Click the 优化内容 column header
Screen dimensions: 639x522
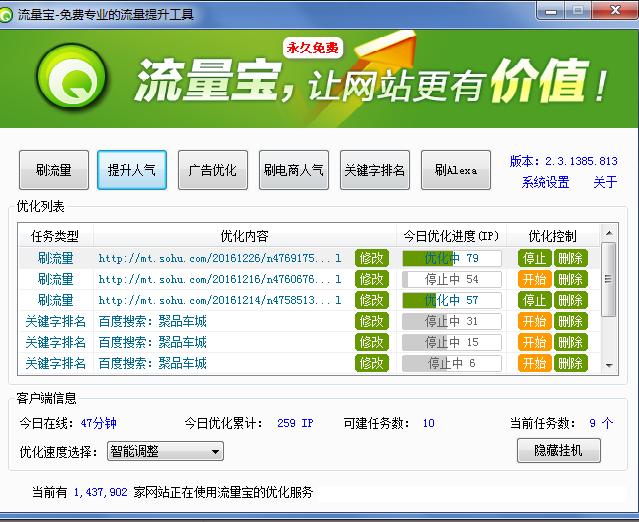[x=245, y=236]
